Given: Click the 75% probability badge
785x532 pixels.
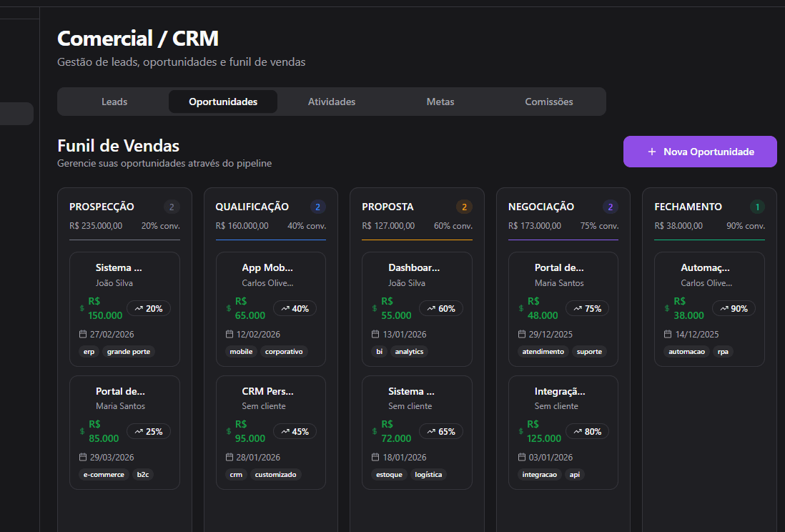Looking at the screenshot, I should tap(587, 309).
